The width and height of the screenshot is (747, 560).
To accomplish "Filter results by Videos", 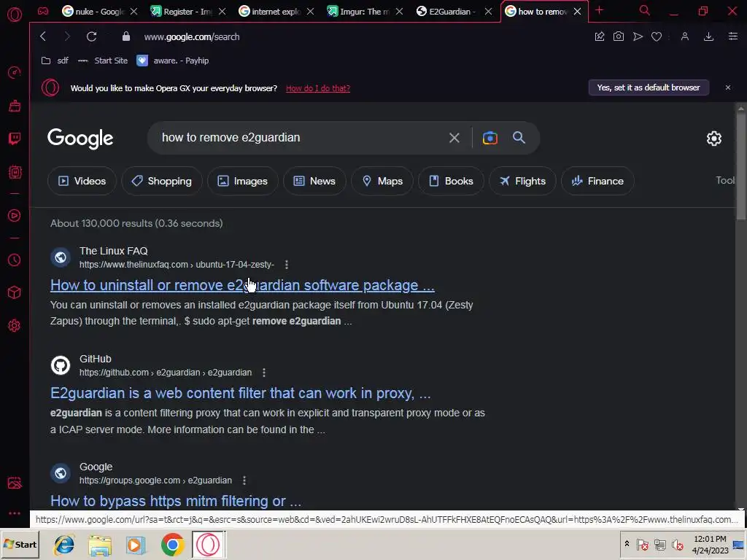I will [x=82, y=181].
